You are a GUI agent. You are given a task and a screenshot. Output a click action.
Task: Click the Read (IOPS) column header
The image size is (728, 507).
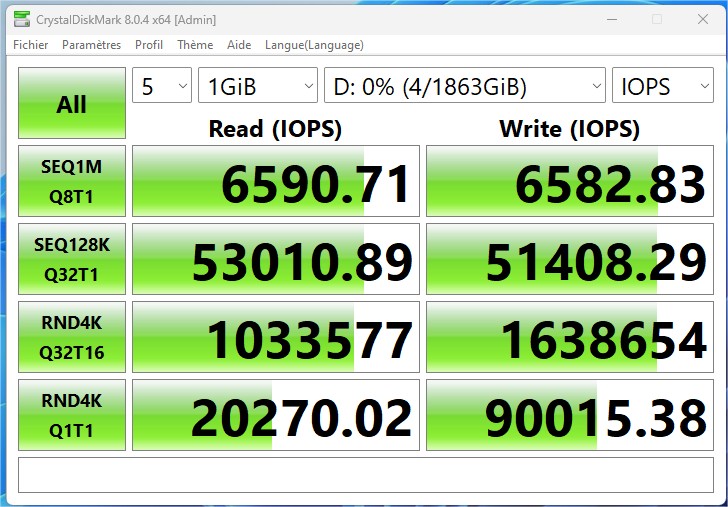click(275, 129)
